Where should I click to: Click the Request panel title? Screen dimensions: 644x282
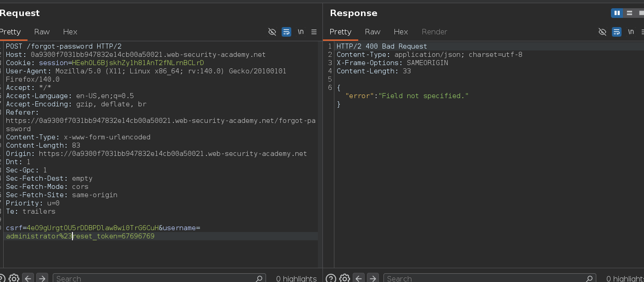[20, 13]
